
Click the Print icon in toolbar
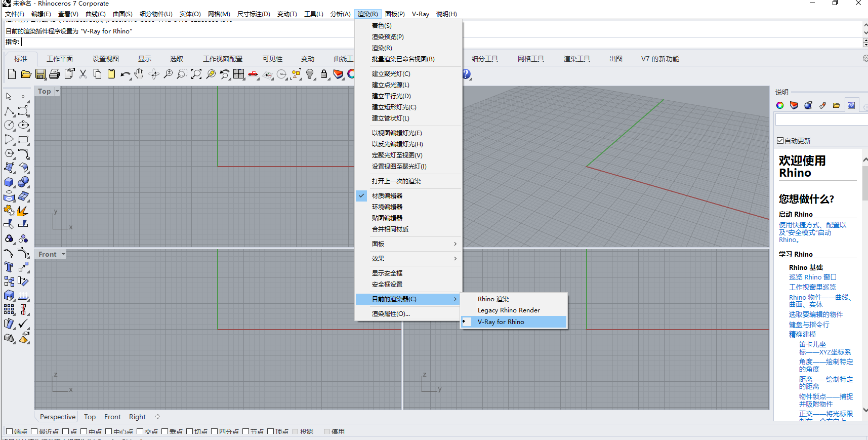55,74
